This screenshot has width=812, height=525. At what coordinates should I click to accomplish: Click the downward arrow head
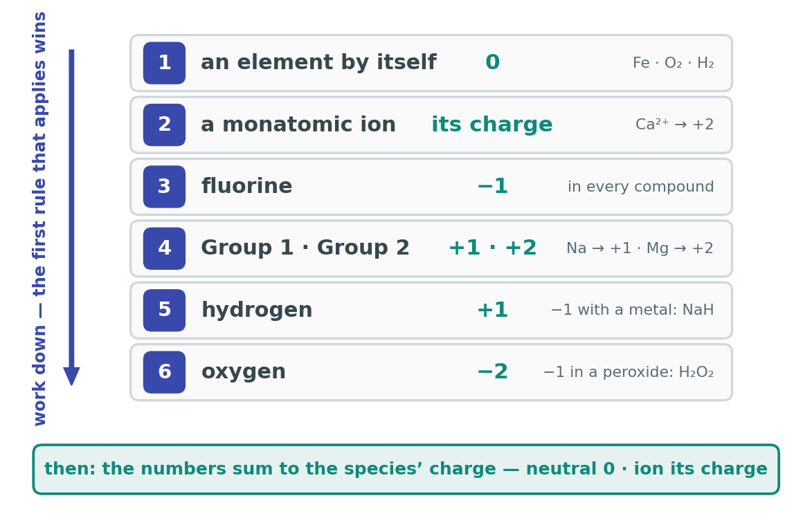(71, 376)
